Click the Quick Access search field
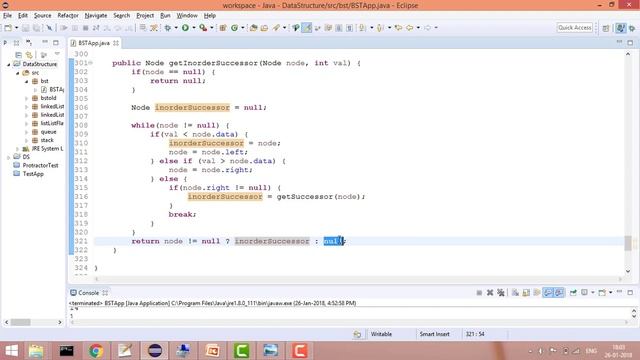 (575, 28)
